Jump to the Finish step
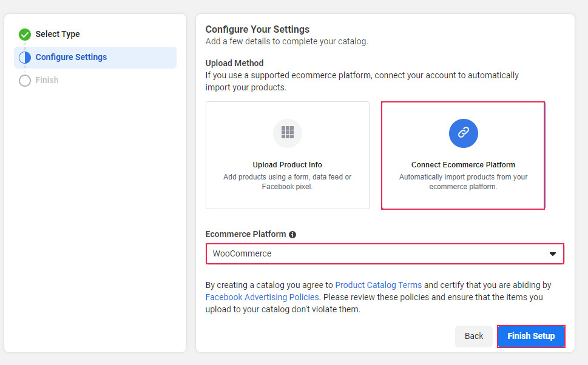The width and height of the screenshot is (588, 365). click(47, 80)
